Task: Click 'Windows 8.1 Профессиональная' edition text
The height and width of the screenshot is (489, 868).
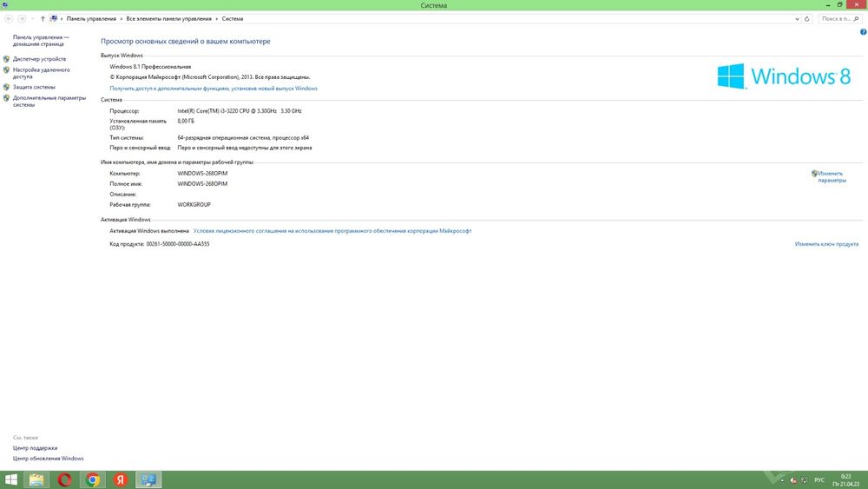Action: click(150, 67)
